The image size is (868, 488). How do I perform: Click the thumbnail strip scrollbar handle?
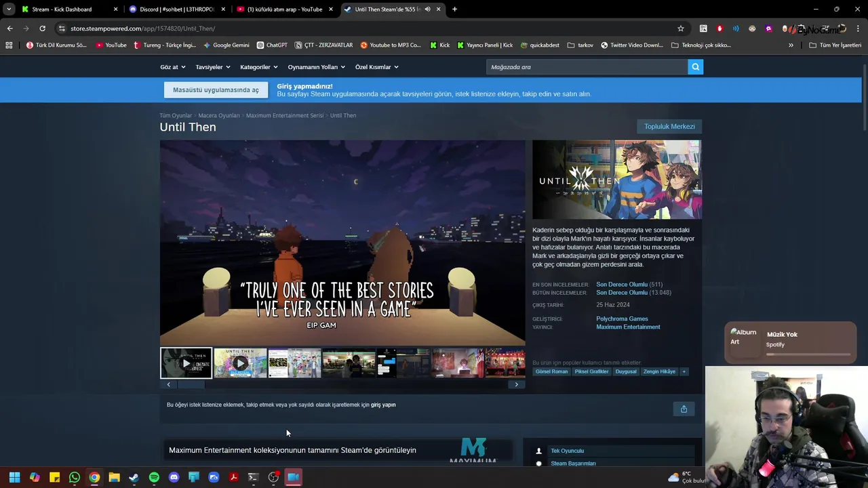(191, 384)
